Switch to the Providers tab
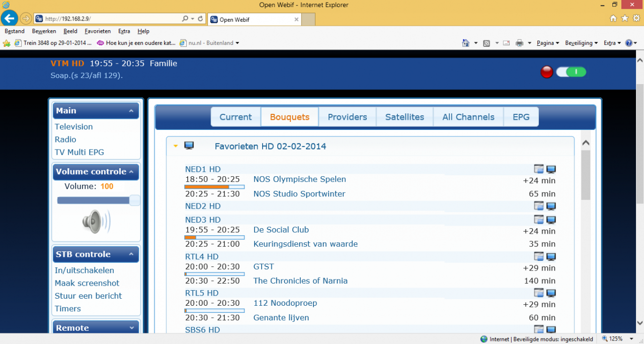644x344 pixels. pyautogui.click(x=348, y=117)
